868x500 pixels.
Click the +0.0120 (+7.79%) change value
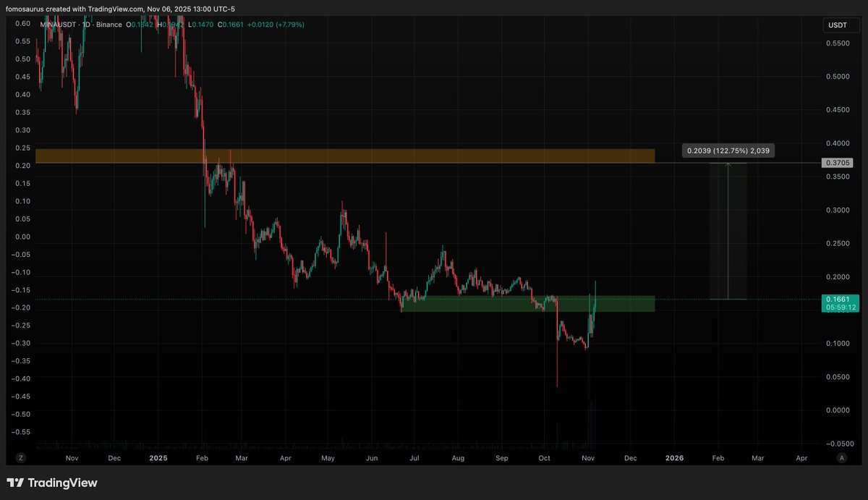click(x=276, y=25)
